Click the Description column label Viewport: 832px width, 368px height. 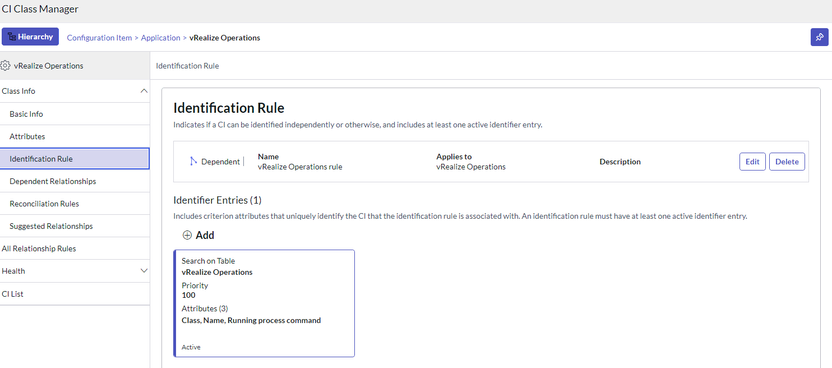[620, 162]
